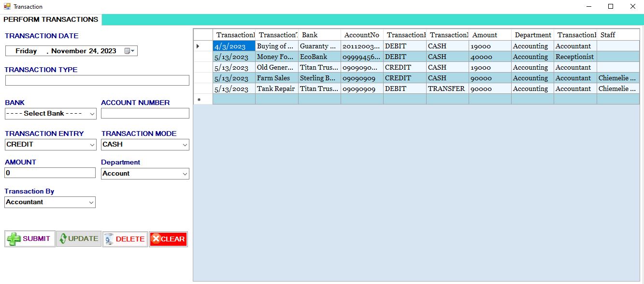Sort by Bank column header
644x284 pixels.
pyautogui.click(x=319, y=35)
